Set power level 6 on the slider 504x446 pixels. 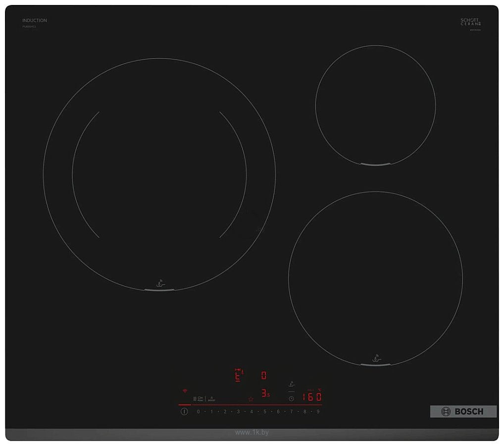(x=278, y=412)
